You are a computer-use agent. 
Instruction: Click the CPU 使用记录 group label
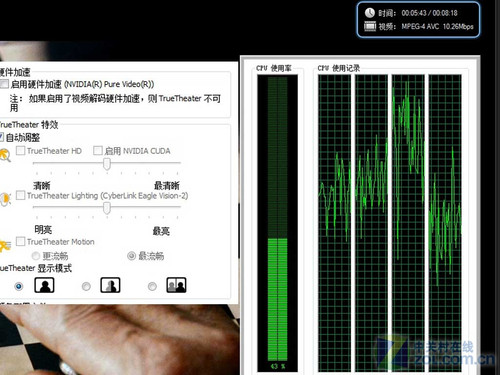click(x=339, y=68)
